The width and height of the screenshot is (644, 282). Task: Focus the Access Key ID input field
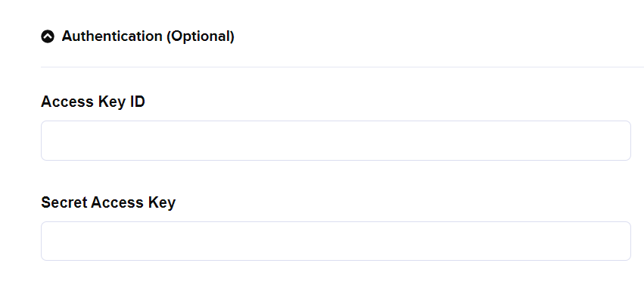click(x=335, y=140)
